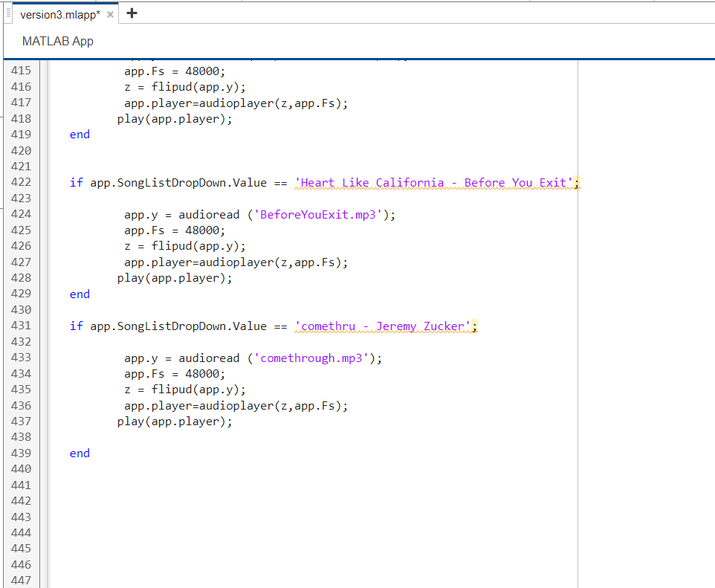This screenshot has height=588, width=715.
Task: Click app.Fs = 48000 on line 415
Action: pos(175,71)
